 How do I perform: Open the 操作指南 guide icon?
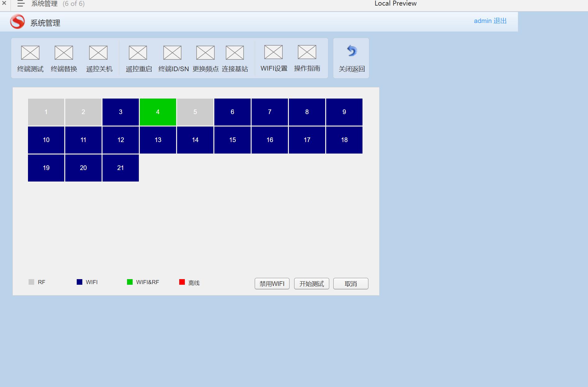click(307, 52)
